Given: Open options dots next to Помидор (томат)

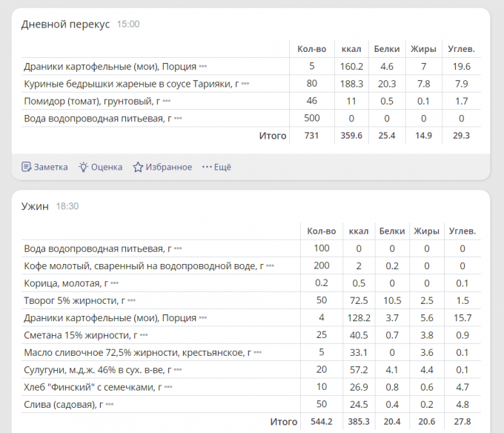Looking at the screenshot, I should coord(167,101).
